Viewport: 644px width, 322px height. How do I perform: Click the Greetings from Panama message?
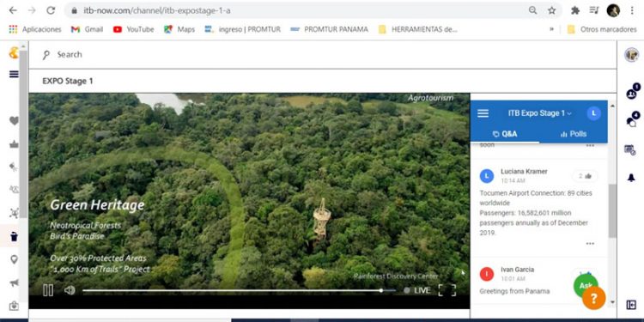pyautogui.click(x=514, y=291)
